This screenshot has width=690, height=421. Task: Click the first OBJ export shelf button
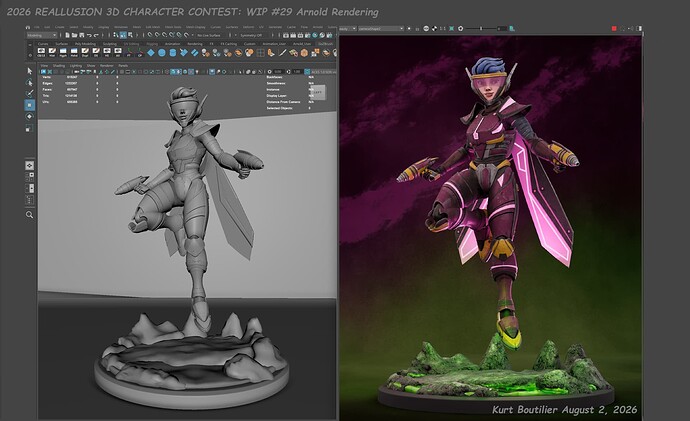[x=41, y=53]
